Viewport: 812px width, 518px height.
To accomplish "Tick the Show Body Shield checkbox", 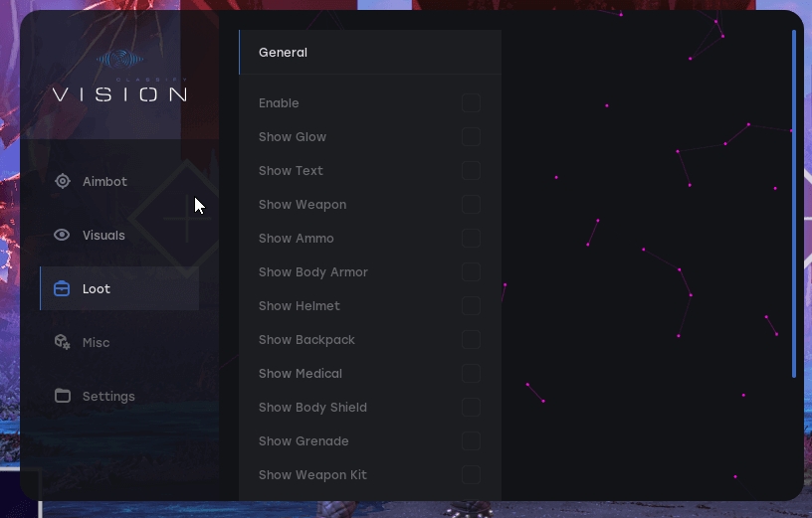I will pos(471,408).
